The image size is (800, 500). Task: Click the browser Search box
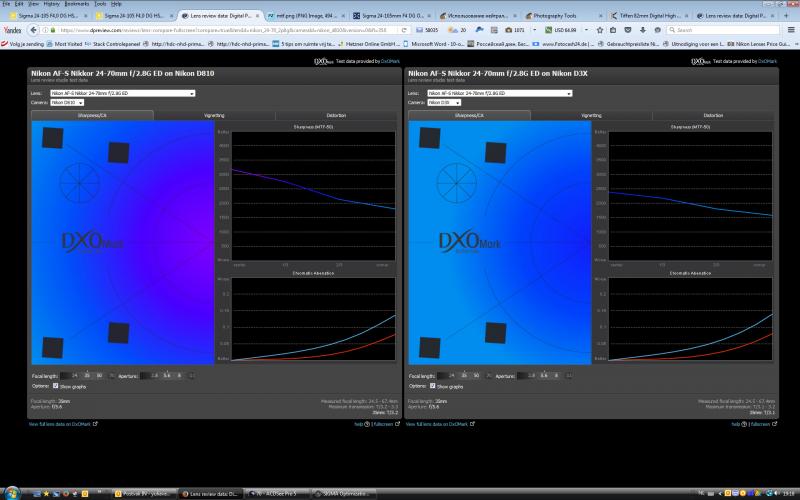coord(723,30)
